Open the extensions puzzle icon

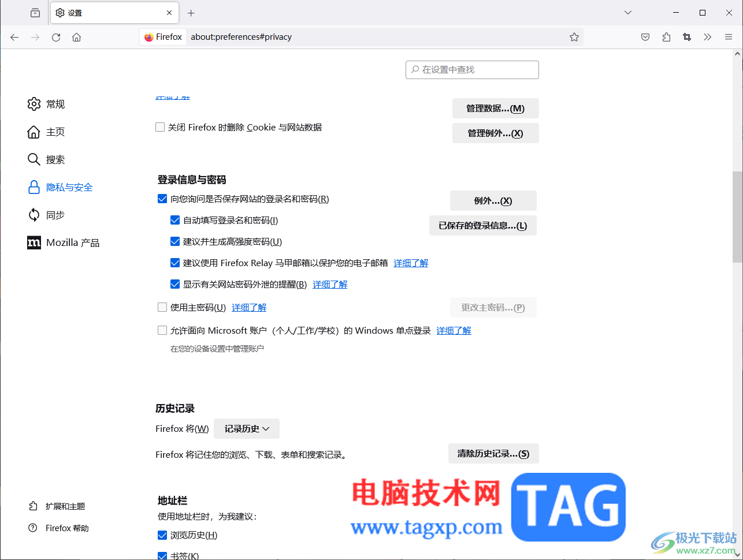[666, 37]
